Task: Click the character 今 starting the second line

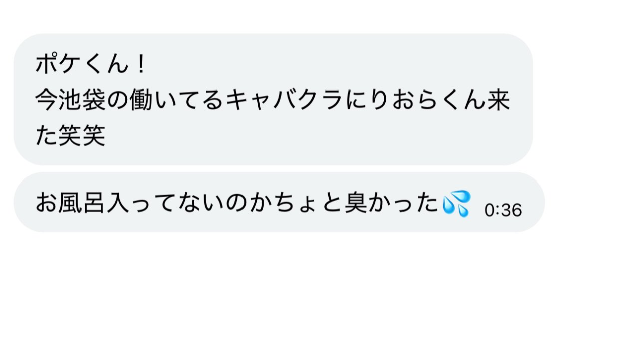Action: (x=46, y=100)
